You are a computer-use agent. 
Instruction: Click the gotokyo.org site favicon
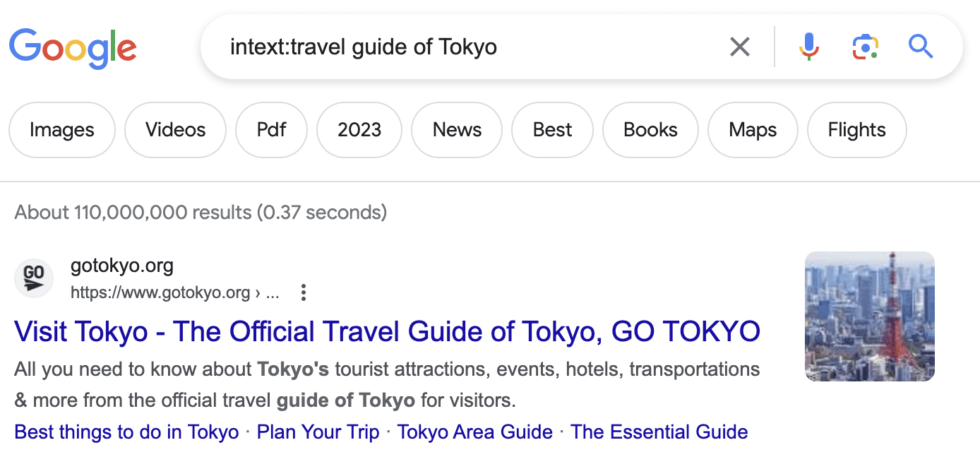click(x=34, y=278)
